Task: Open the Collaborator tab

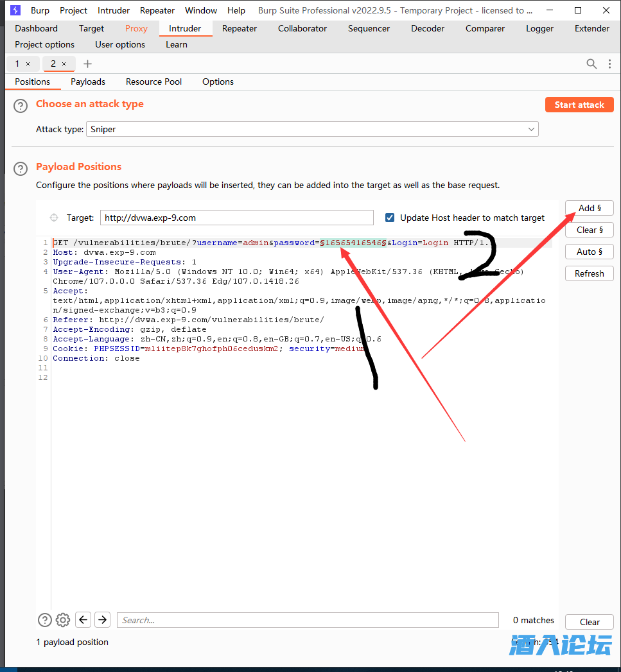Action: click(x=302, y=28)
